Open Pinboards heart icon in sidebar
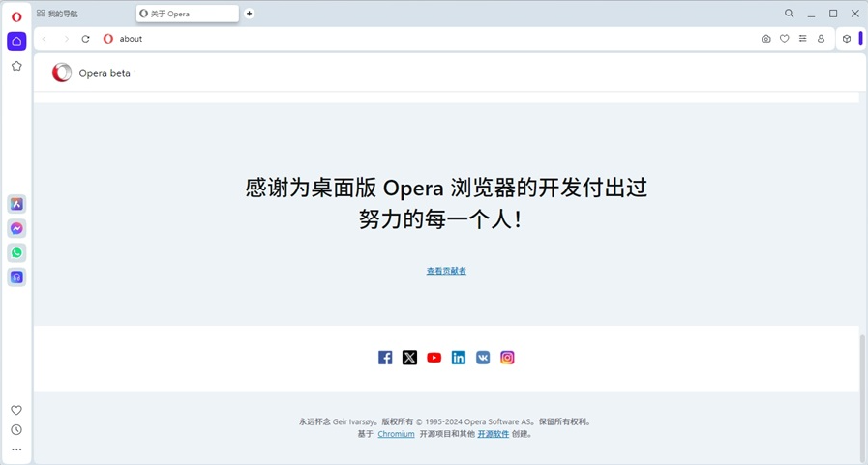Viewport: 868px width, 465px height. 16,410
